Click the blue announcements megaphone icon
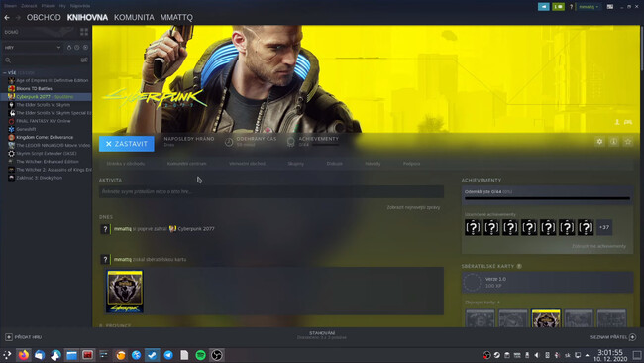The height and width of the screenshot is (363, 644). pyautogui.click(x=543, y=7)
